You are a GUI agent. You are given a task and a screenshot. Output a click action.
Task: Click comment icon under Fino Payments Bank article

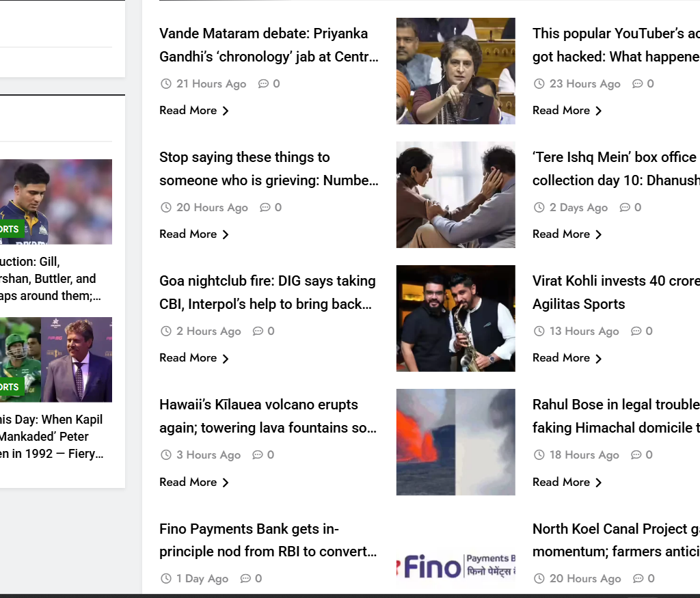(x=245, y=579)
